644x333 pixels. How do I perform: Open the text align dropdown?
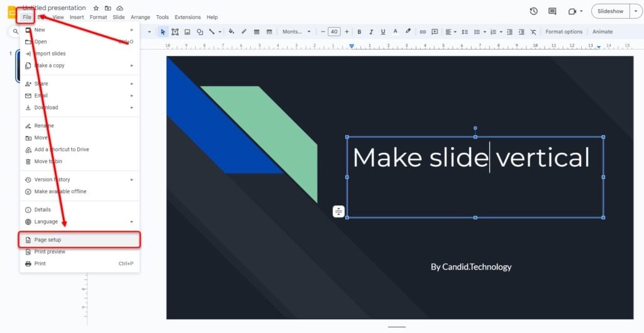[x=451, y=31]
